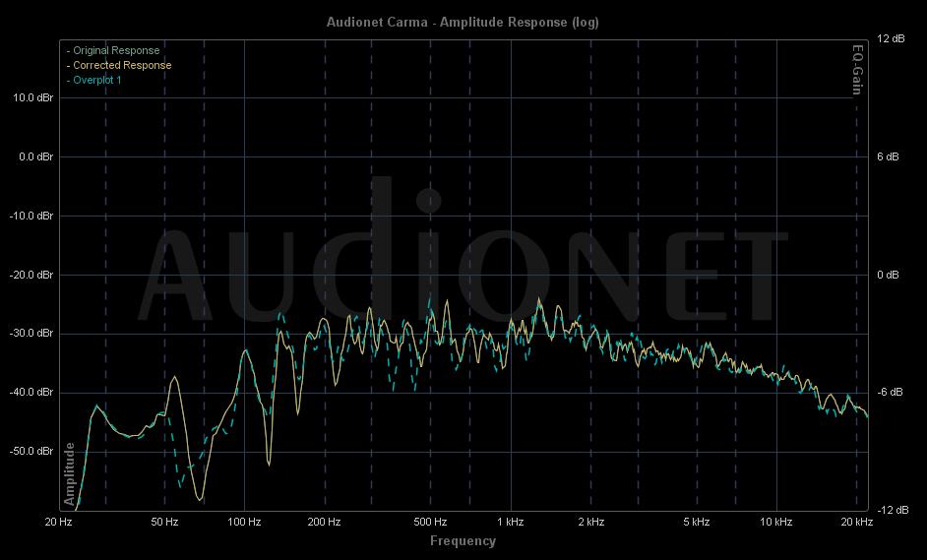The height and width of the screenshot is (560, 927).
Task: Click the chart title Audionet Carma Amplitude Response
Action: click(x=463, y=22)
